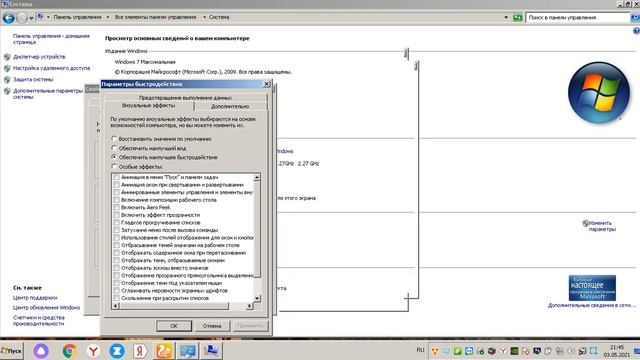This screenshot has width=640, height=360.
Task: Enable Отображать эскизы вместо значков
Action: click(116, 268)
